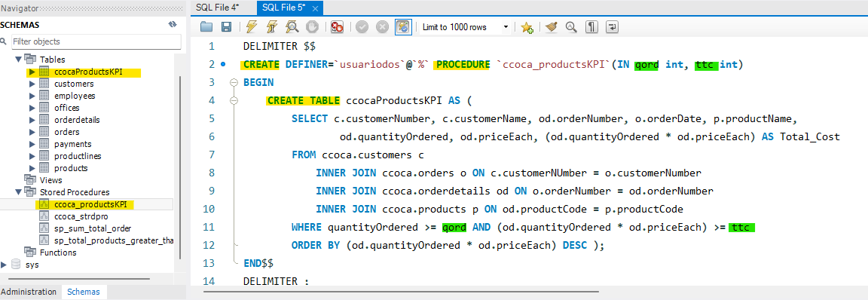Select the payments table
The height and width of the screenshot is (300, 868).
point(72,144)
